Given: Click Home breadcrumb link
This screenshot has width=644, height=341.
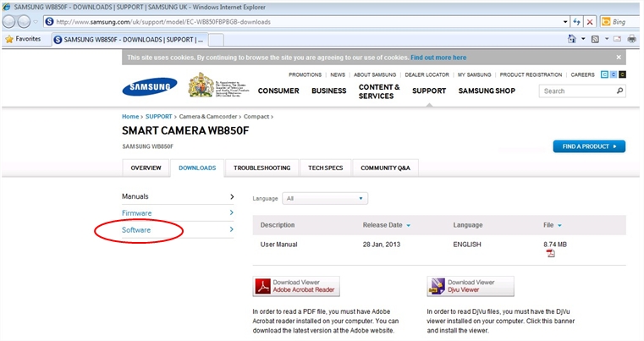Looking at the screenshot, I should (130, 117).
